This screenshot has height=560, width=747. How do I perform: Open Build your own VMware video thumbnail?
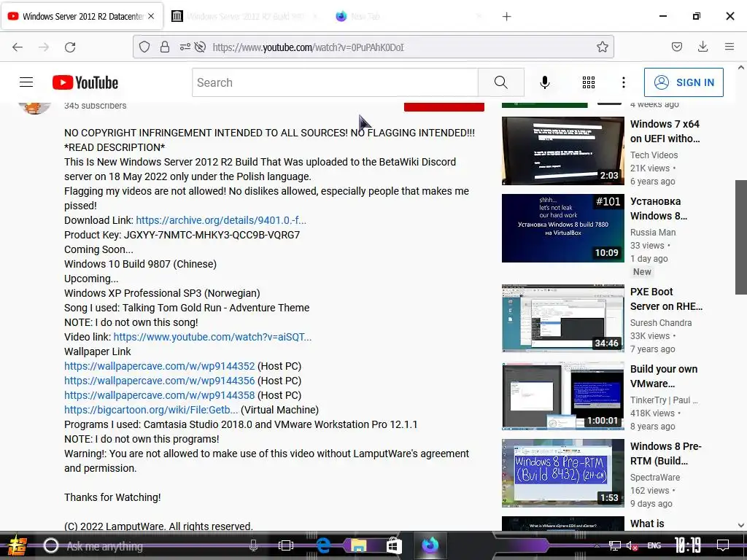[562, 396]
